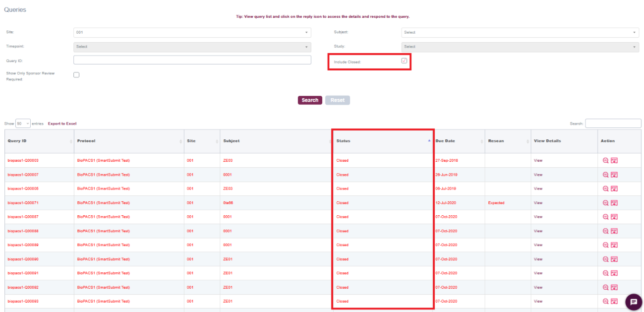Open View details for biopacs1-Q00087
This screenshot has width=644, height=312.
point(538,217)
